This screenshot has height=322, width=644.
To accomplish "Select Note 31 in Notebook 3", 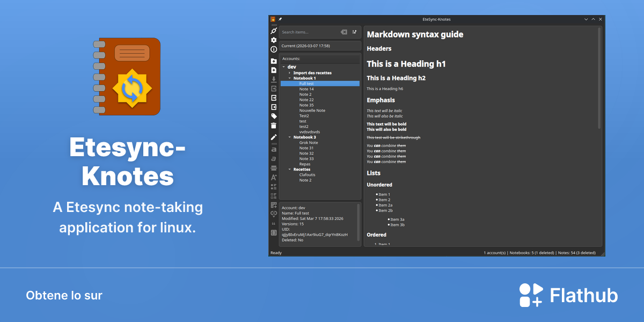I will (x=306, y=148).
